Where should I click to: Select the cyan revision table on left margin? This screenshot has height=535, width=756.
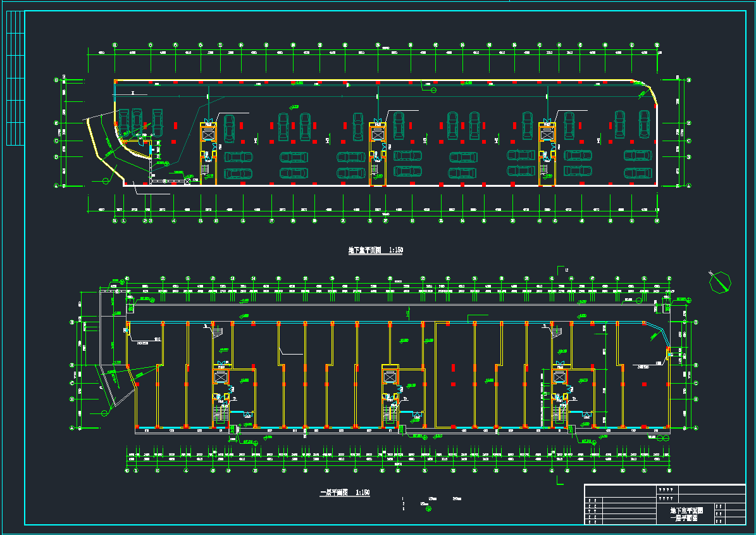click(15, 79)
